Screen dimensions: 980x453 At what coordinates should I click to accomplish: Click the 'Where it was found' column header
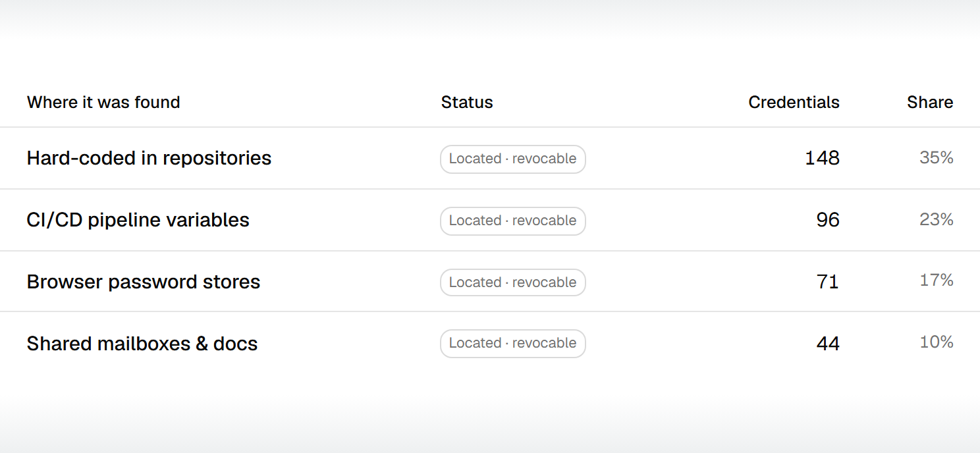tap(103, 102)
